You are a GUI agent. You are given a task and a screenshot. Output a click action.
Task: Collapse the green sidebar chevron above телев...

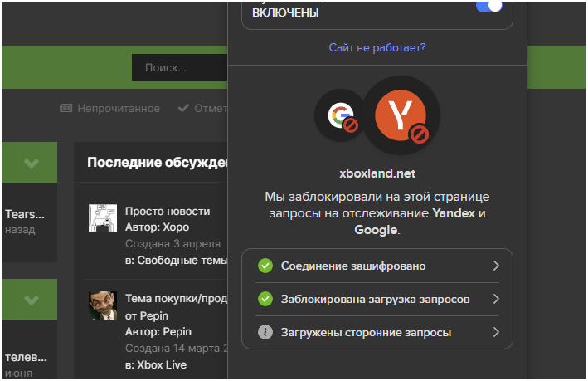(32, 300)
